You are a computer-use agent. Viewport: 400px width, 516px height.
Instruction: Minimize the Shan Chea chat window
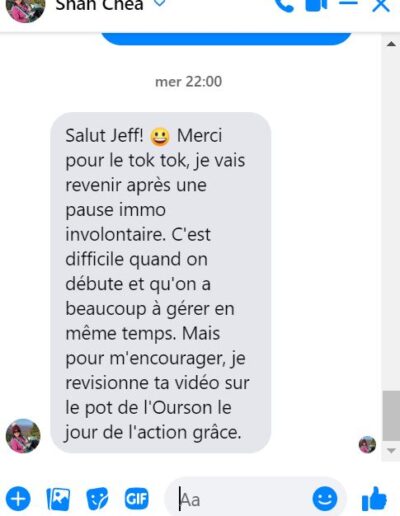[x=348, y=3]
